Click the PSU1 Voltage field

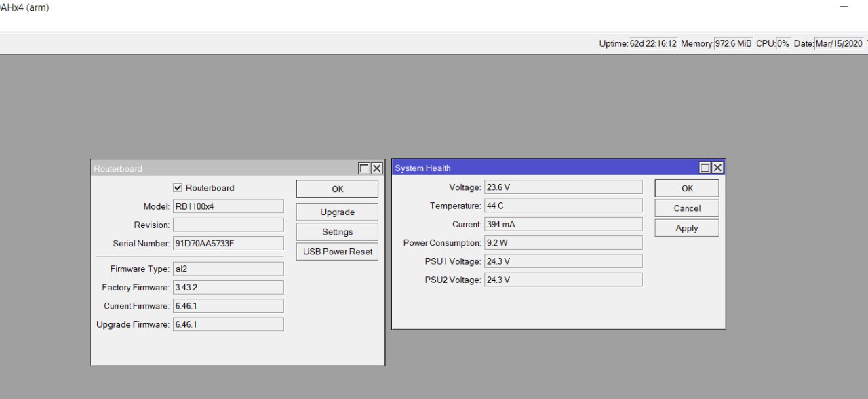point(564,261)
